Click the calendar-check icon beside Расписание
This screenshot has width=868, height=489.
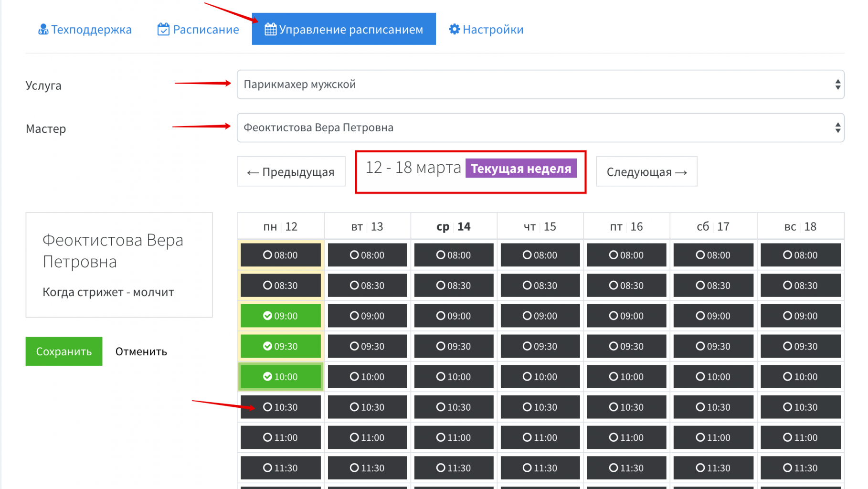163,30
